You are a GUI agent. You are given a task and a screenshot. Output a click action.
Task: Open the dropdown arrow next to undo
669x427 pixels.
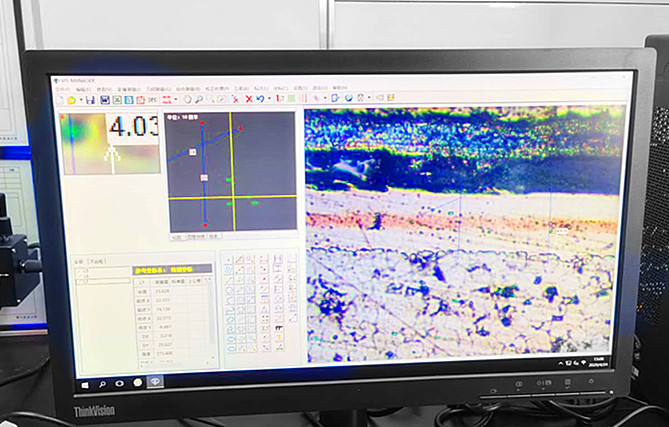click(269, 99)
